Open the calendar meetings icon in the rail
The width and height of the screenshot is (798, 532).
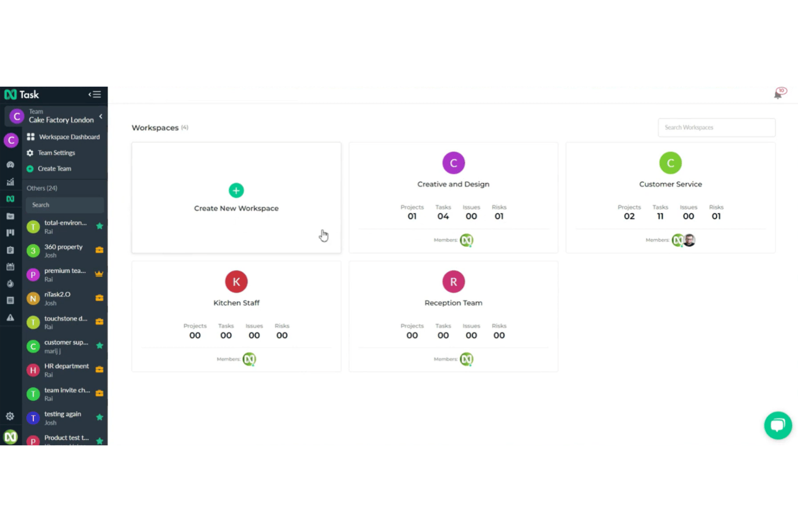10,267
